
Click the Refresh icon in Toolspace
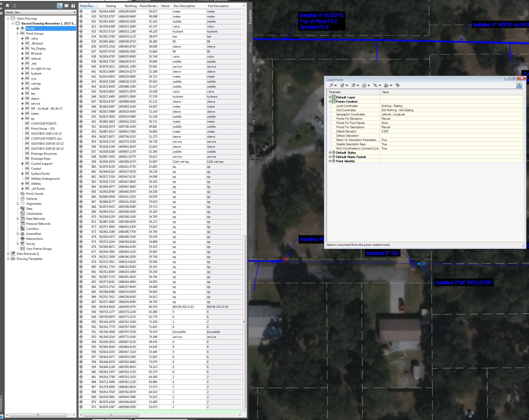coord(15,6)
